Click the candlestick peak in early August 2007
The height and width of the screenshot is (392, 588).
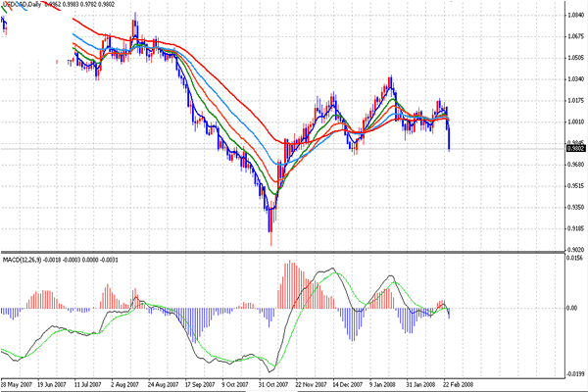tap(134, 18)
